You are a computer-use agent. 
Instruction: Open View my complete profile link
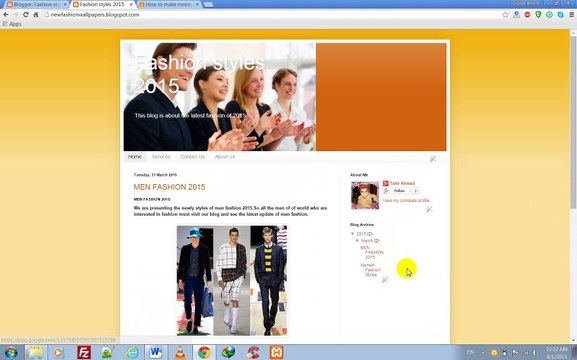(x=406, y=200)
